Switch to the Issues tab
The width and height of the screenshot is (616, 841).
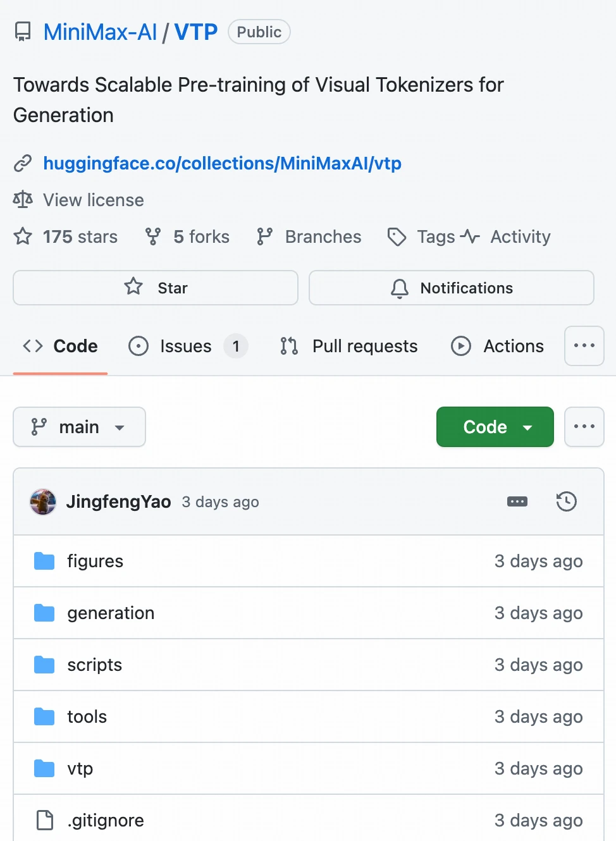pos(187,346)
